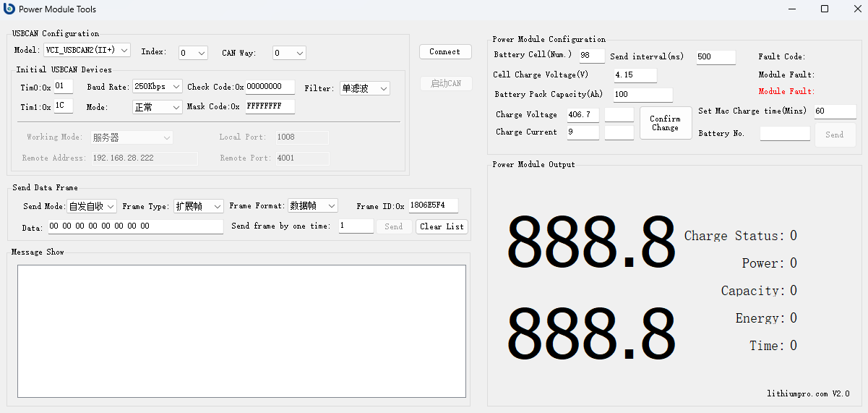
Task: Open the Send Mode dropdown
Action: click(x=92, y=206)
